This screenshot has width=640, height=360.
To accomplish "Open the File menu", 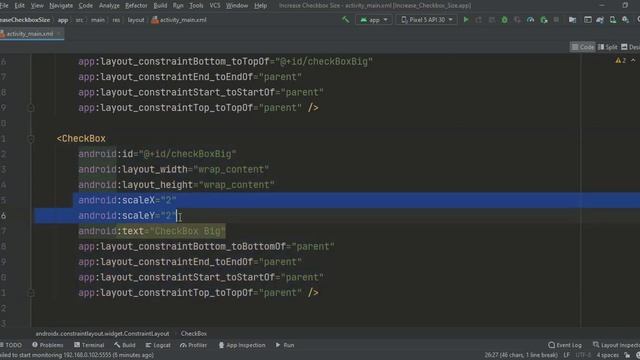I will (x=4, y=6).
